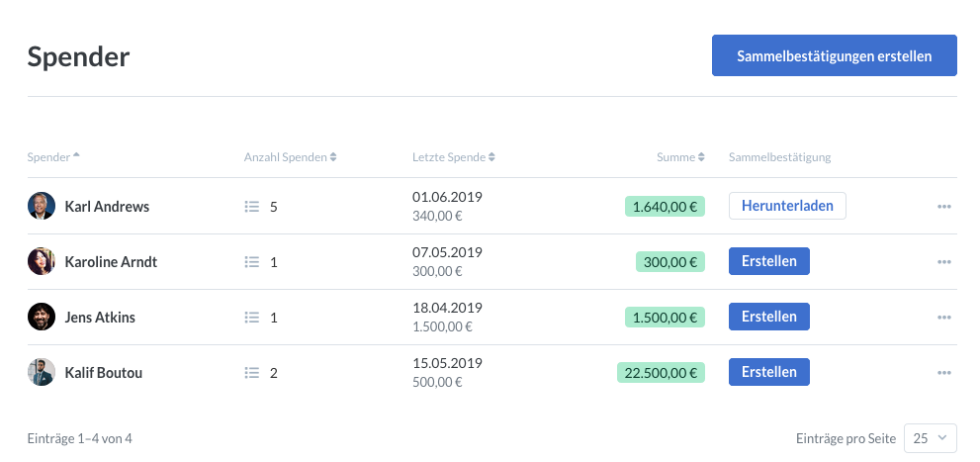Download Karl Andrews' Sammelbestätigung via Herunterladen
Image resolution: width=980 pixels, height=462 pixels.
[x=787, y=206]
